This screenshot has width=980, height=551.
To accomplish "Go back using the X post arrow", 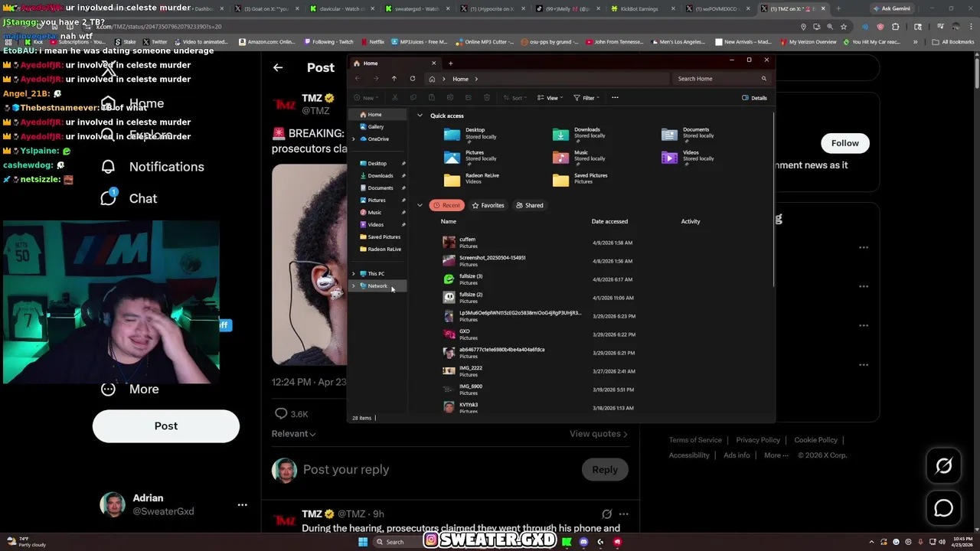I will click(278, 67).
